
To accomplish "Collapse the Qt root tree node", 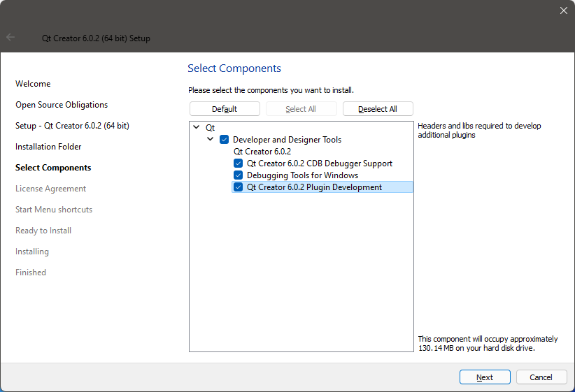I will point(197,127).
